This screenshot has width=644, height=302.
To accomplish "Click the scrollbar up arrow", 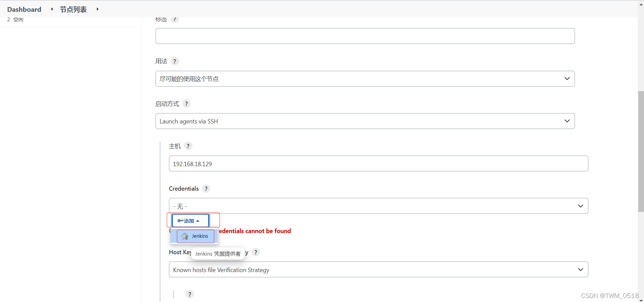I will point(641,4).
